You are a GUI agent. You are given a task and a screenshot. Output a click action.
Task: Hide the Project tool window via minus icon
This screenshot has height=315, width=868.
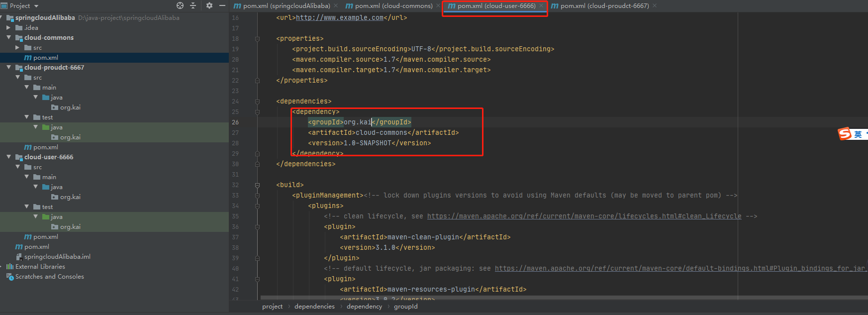click(x=222, y=5)
